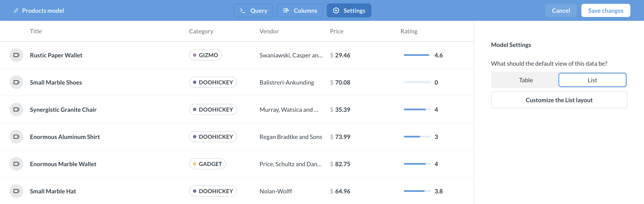Cancel editing the model
644x204 pixels.
click(561, 10)
